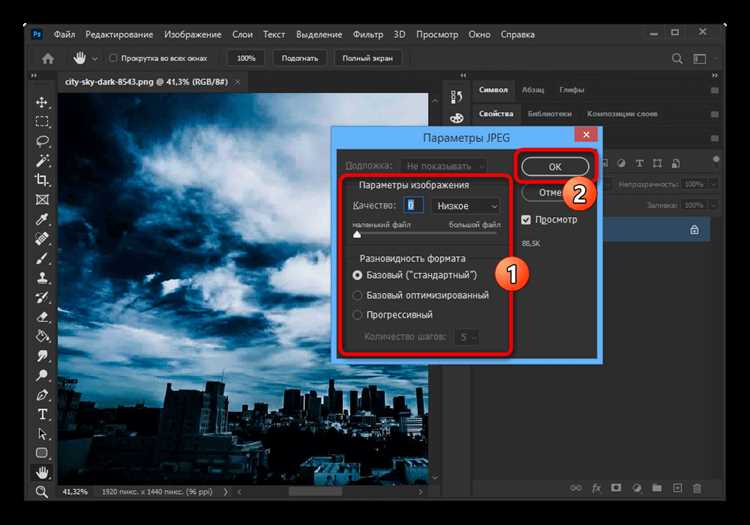This screenshot has height=525, width=750.
Task: Select the Move tool
Action: coord(42,102)
